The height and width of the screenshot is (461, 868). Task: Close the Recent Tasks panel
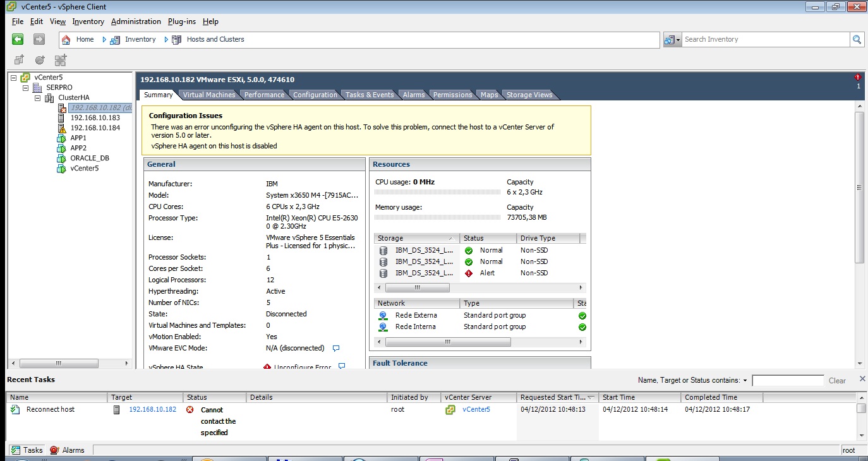pyautogui.click(x=862, y=379)
